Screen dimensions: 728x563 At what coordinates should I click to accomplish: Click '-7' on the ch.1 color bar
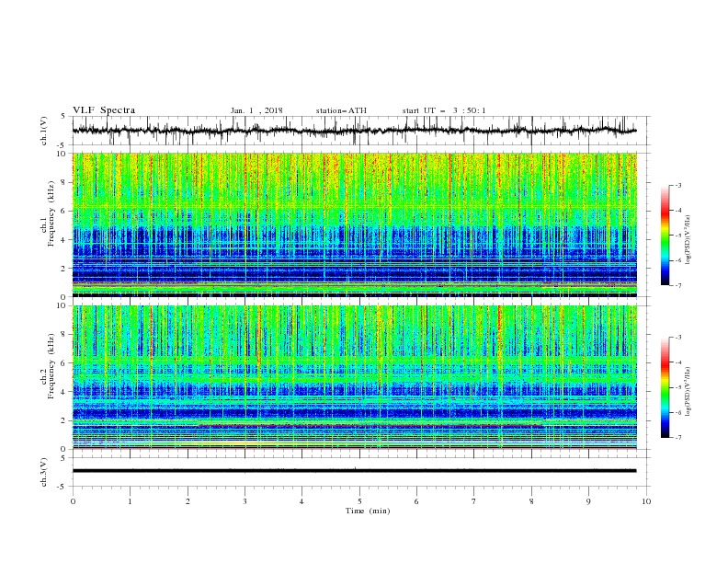(x=677, y=285)
